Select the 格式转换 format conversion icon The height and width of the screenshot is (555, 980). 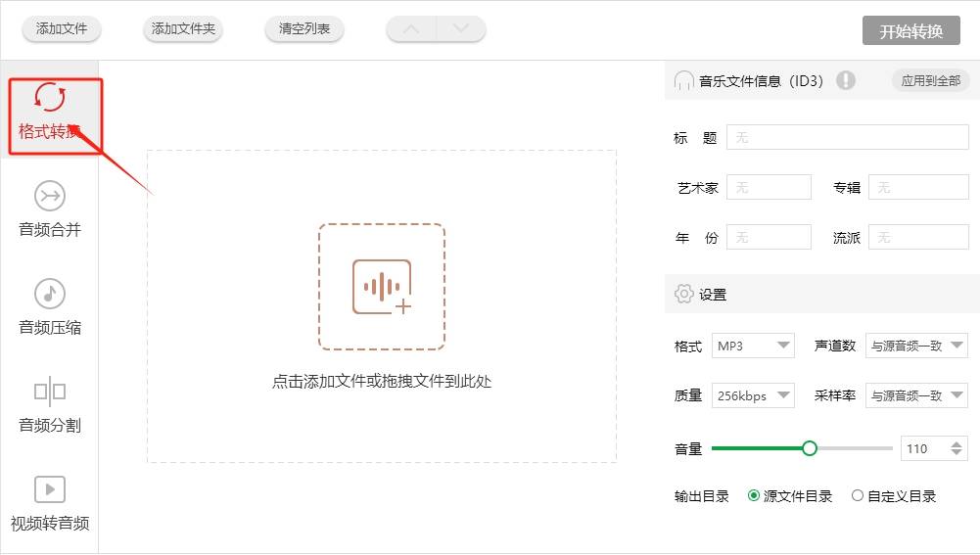[49, 98]
